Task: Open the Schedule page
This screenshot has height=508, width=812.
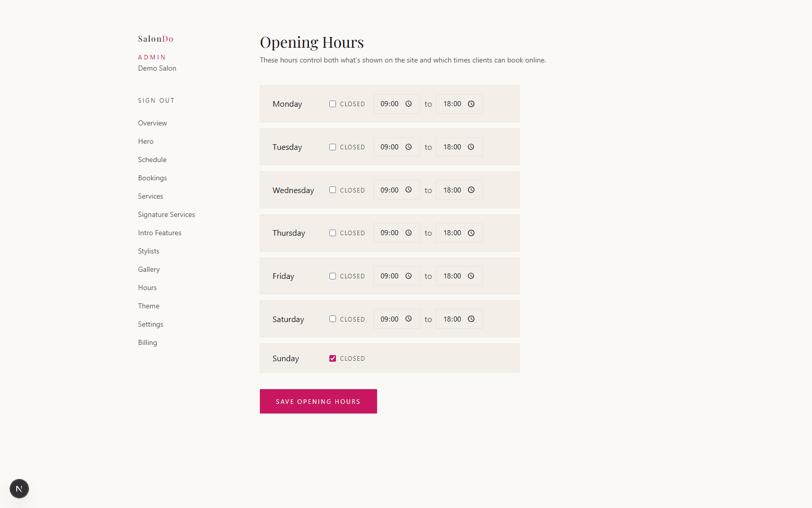Action: point(152,160)
